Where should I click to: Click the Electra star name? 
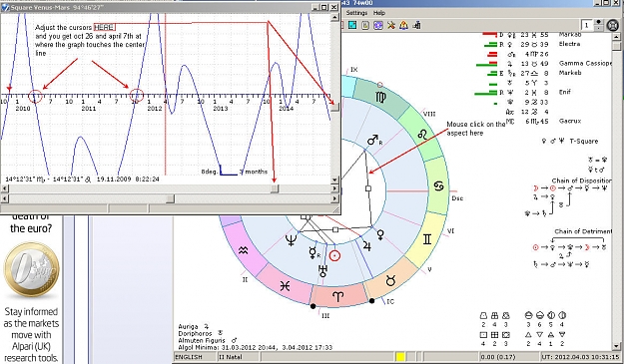pos(569,44)
